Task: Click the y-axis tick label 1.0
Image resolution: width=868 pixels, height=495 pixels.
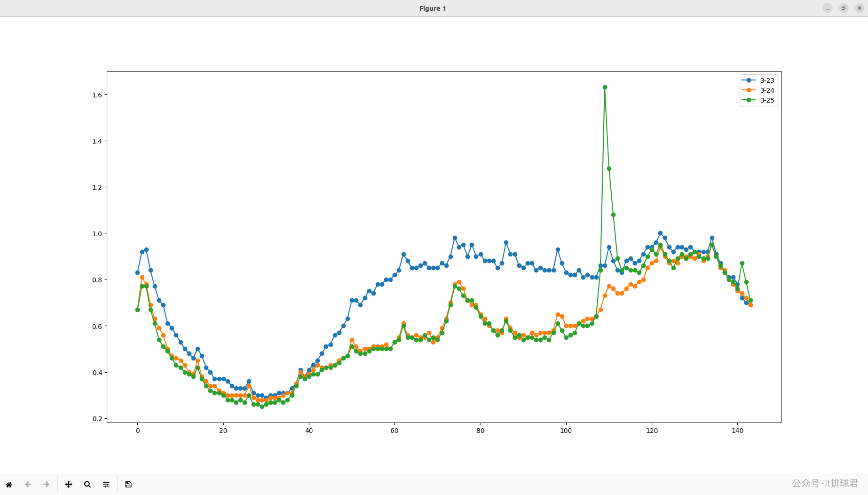Action: (x=97, y=234)
